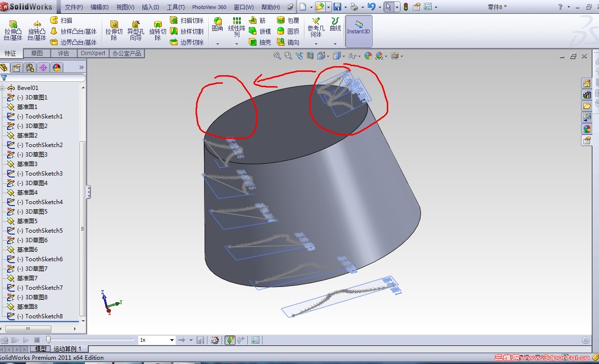
Task: Open the task pane home resources icon
Action: click(587, 84)
